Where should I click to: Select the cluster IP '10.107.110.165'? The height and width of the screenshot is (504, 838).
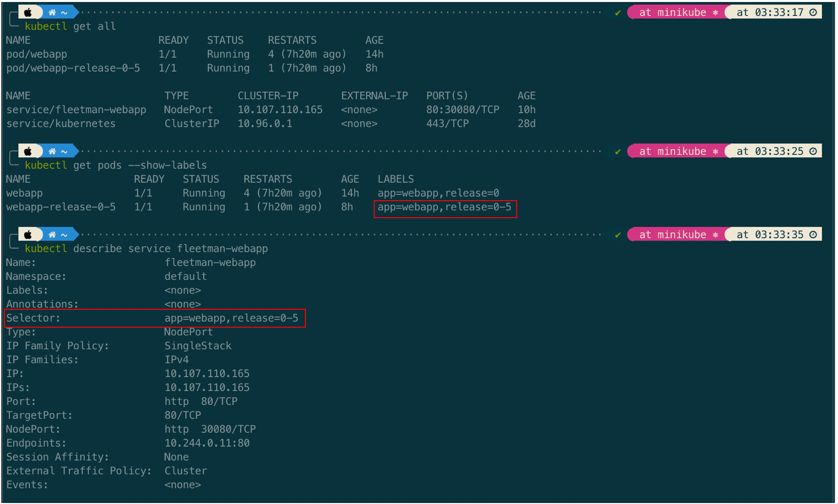click(280, 110)
